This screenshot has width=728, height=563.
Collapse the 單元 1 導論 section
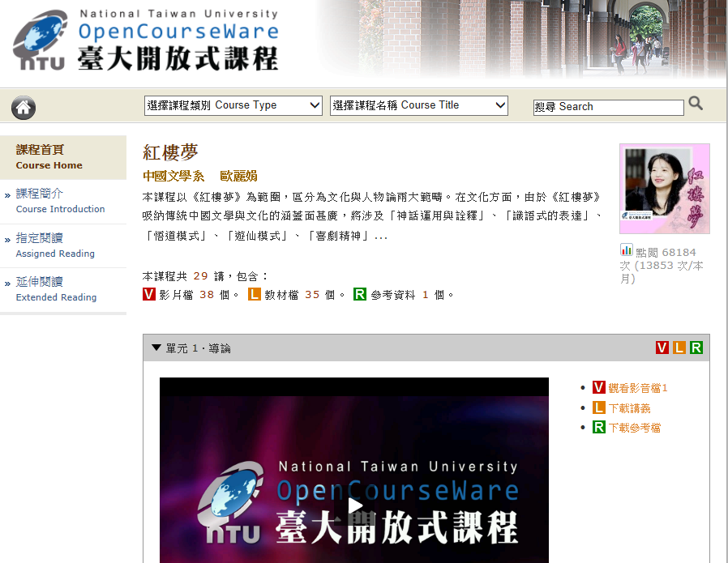point(156,348)
